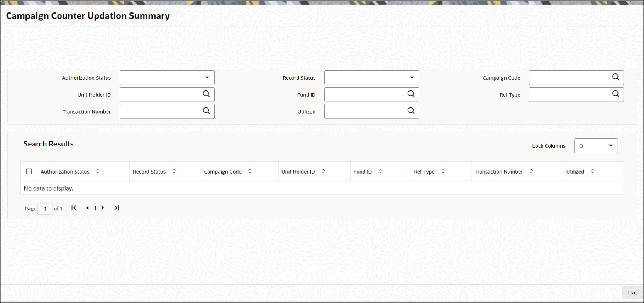
Task: Open Transaction Number lookup search icon
Action: coord(207,111)
